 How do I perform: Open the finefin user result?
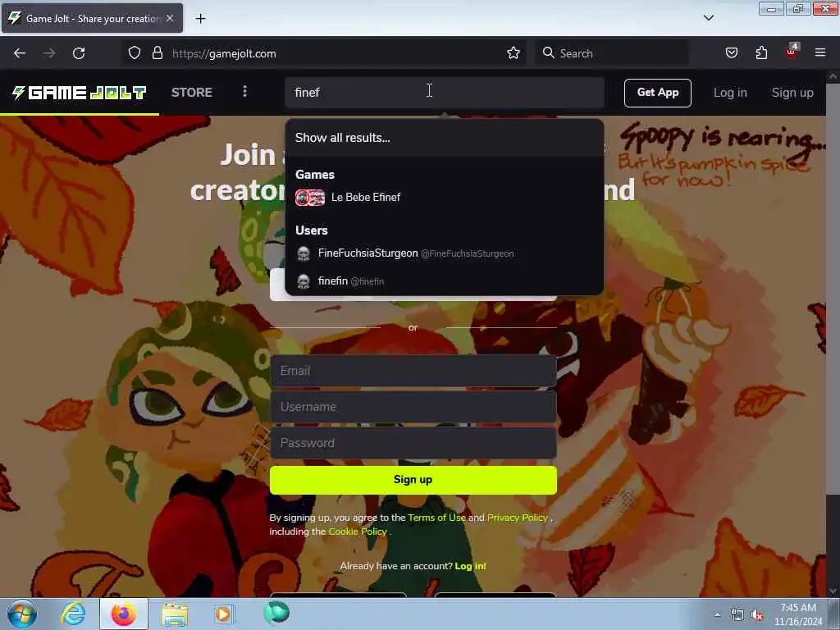point(444,281)
